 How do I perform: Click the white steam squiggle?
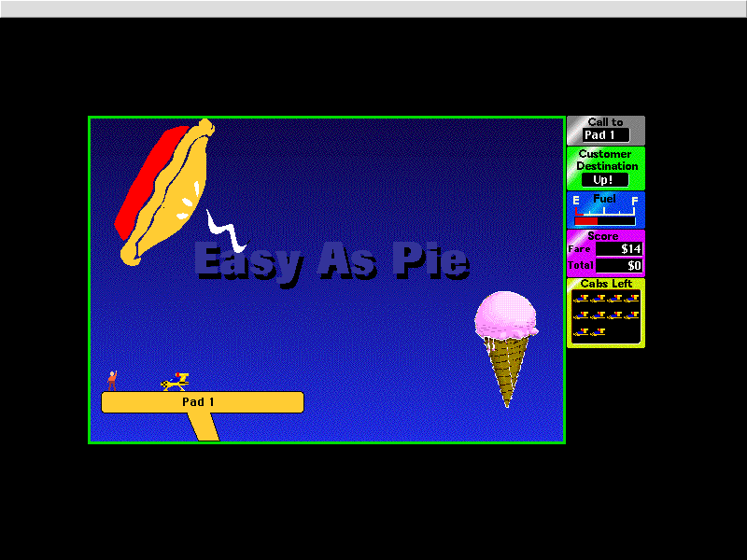227,231
